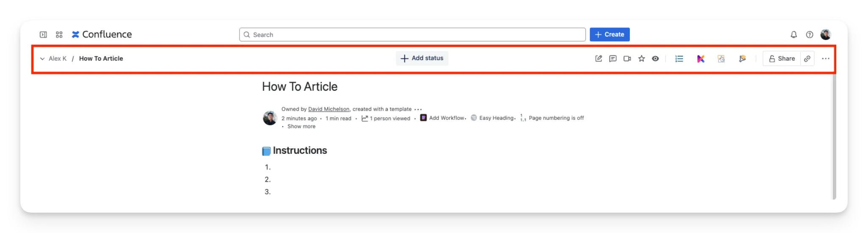The height and width of the screenshot is (233, 868).
Task: Toggle watching with the eye icon
Action: pos(656,58)
